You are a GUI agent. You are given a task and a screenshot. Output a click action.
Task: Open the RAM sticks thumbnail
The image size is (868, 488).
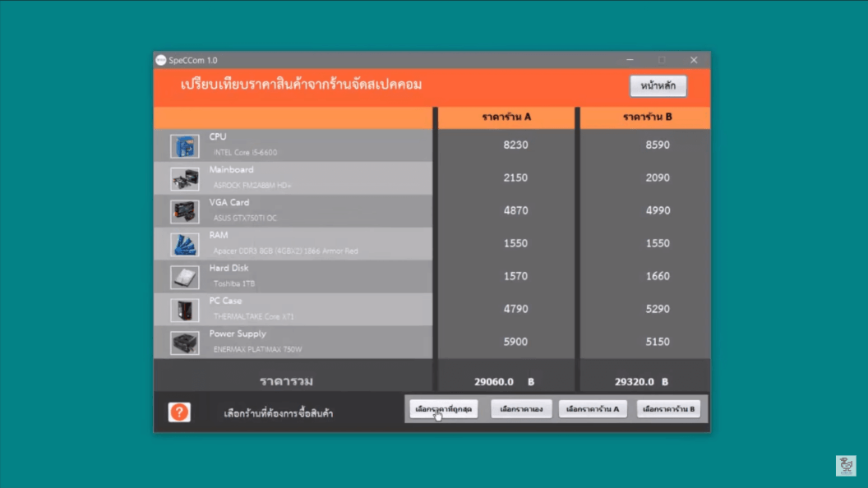[185, 245]
